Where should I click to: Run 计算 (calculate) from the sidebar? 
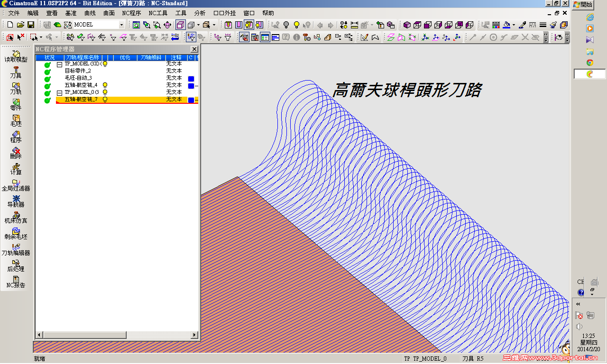coord(16,169)
